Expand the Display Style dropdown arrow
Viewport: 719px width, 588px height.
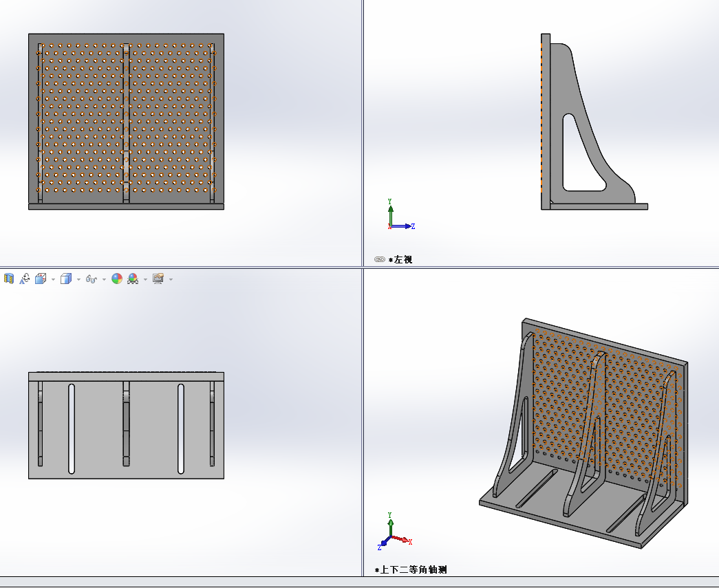pos(79,279)
